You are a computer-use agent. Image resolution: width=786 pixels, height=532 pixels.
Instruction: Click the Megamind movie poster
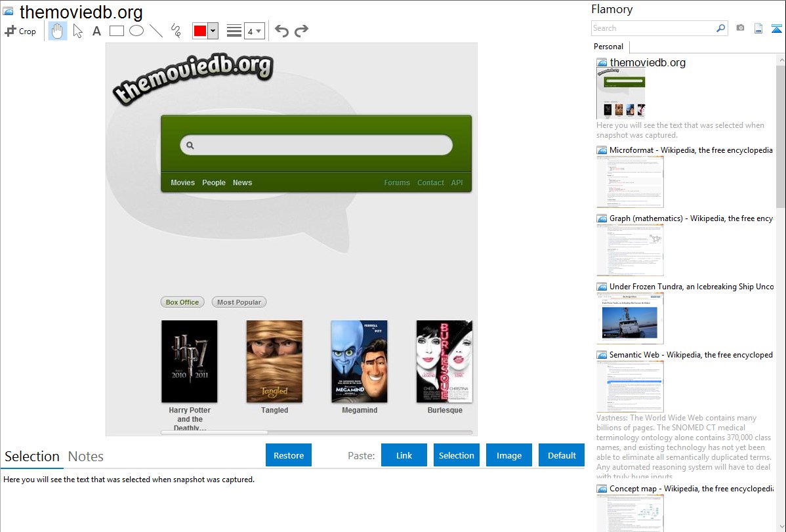pyautogui.click(x=360, y=361)
